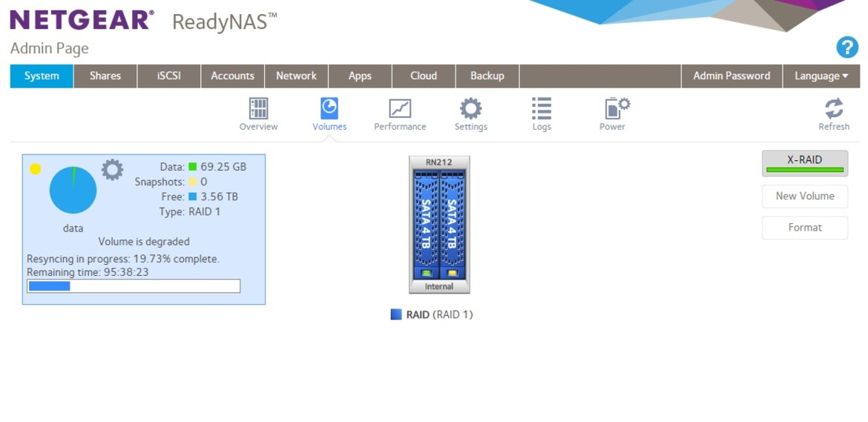Switch to the Apps tab
This screenshot has height=422, width=868.
360,76
